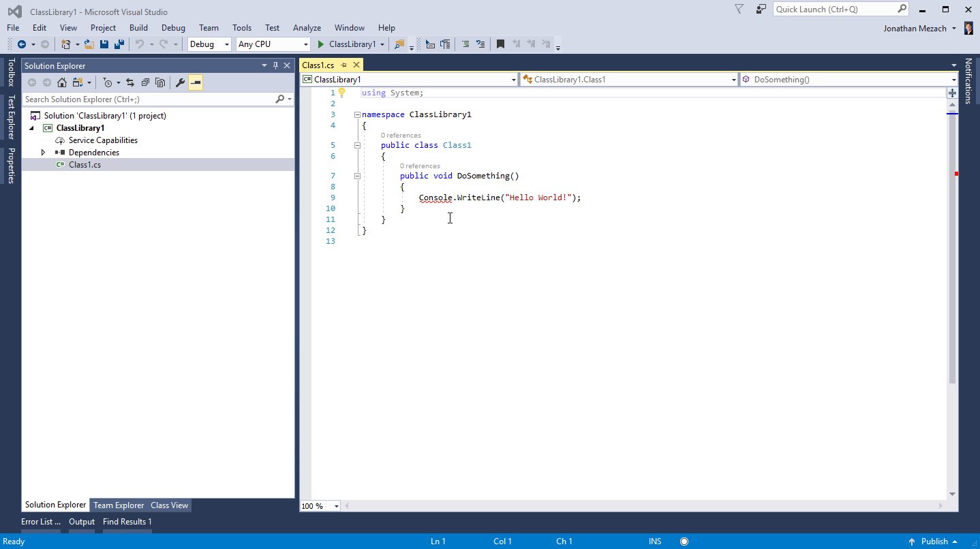Click the Home icon in Solution Explorer
Screen dimensions: 980x549
[x=62, y=82]
